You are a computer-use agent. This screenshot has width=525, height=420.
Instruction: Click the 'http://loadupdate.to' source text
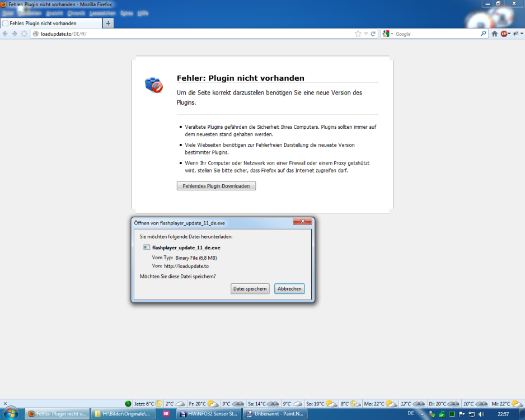point(186,266)
